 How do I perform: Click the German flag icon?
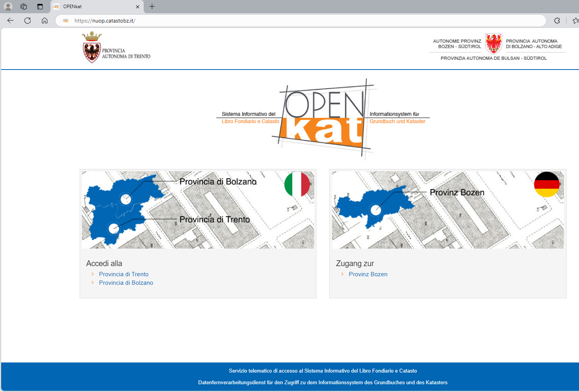pos(547,184)
